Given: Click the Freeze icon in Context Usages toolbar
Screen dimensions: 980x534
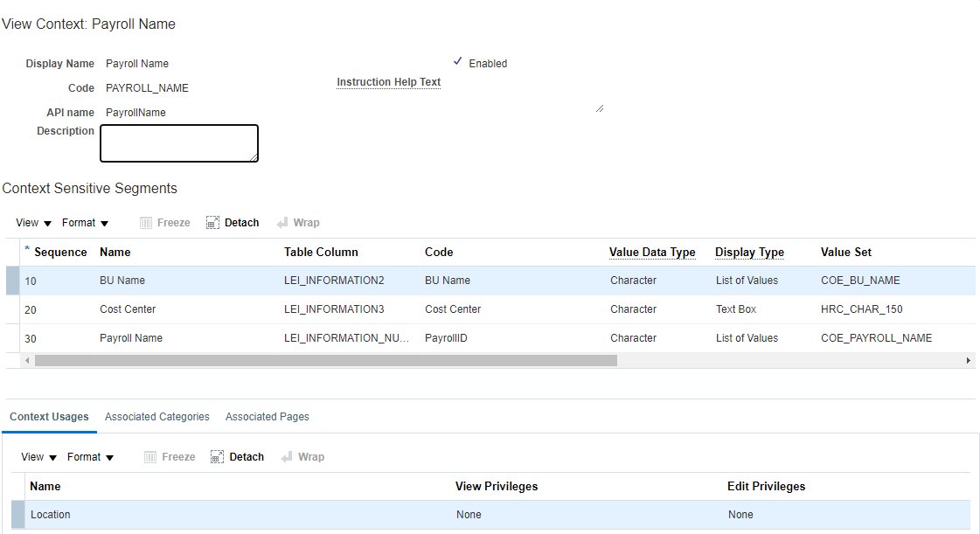Looking at the screenshot, I should 150,457.
